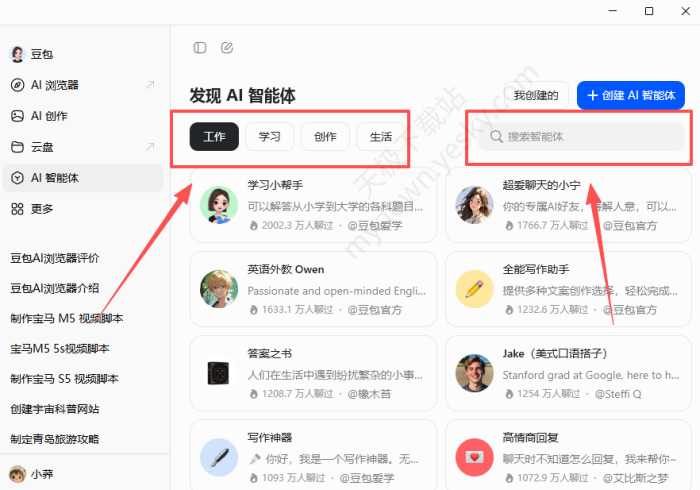Click the new chat edit icon
700x490 pixels.
227,47
